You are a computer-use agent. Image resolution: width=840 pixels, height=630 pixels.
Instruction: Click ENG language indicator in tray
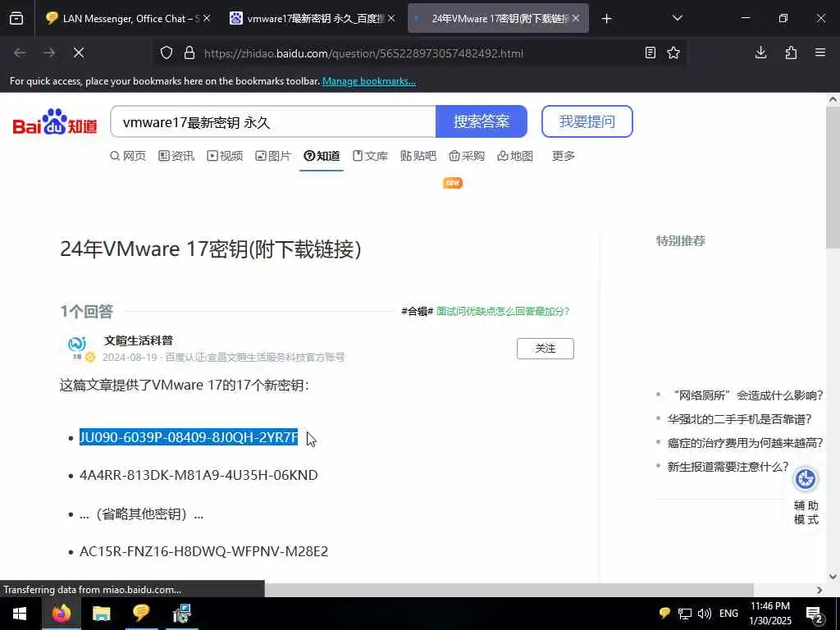coord(728,614)
